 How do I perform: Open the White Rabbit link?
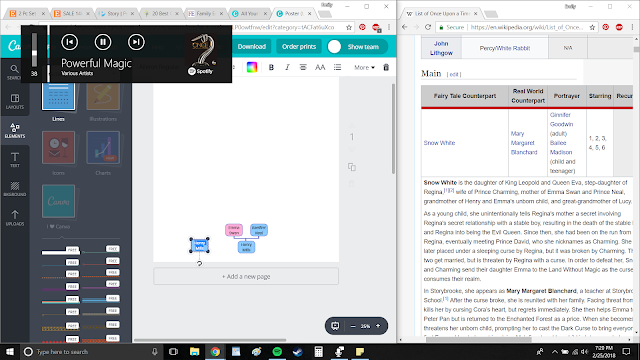pyautogui.click(x=513, y=48)
